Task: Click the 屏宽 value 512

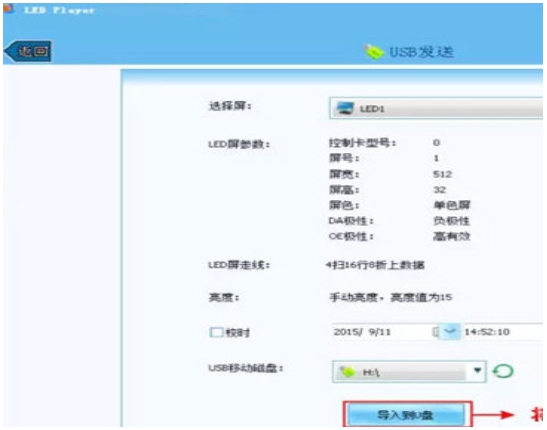Action: coord(442,174)
